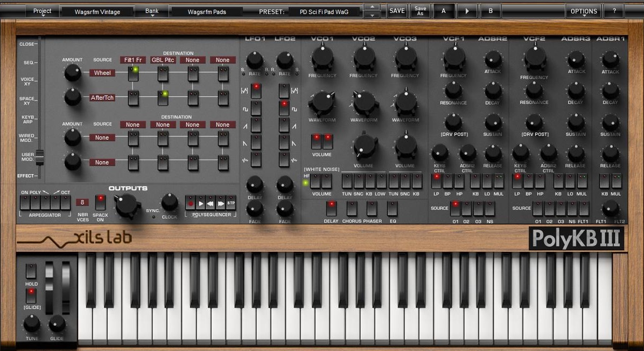Click the polysequencer fast-forward button

coord(221,203)
